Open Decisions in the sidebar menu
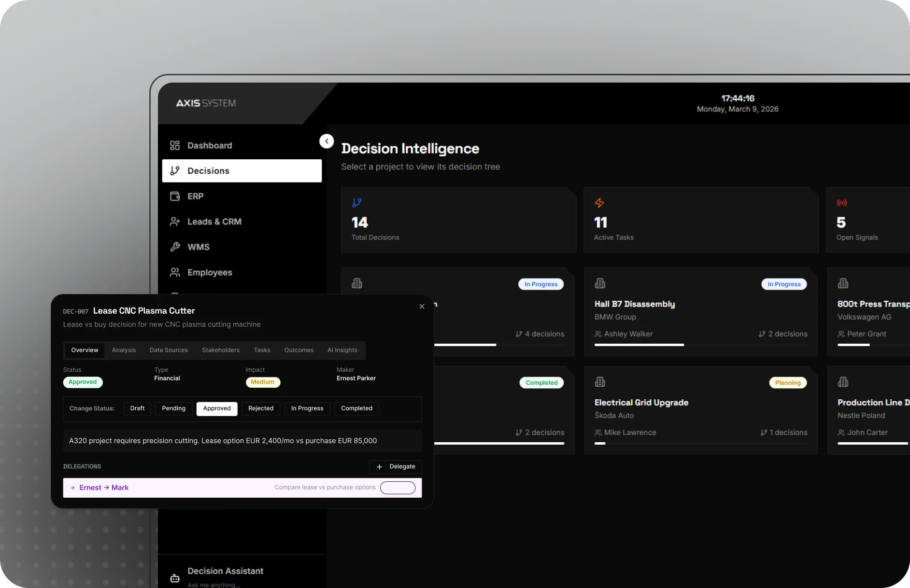Viewport: 910px width, 588px height. pos(242,171)
